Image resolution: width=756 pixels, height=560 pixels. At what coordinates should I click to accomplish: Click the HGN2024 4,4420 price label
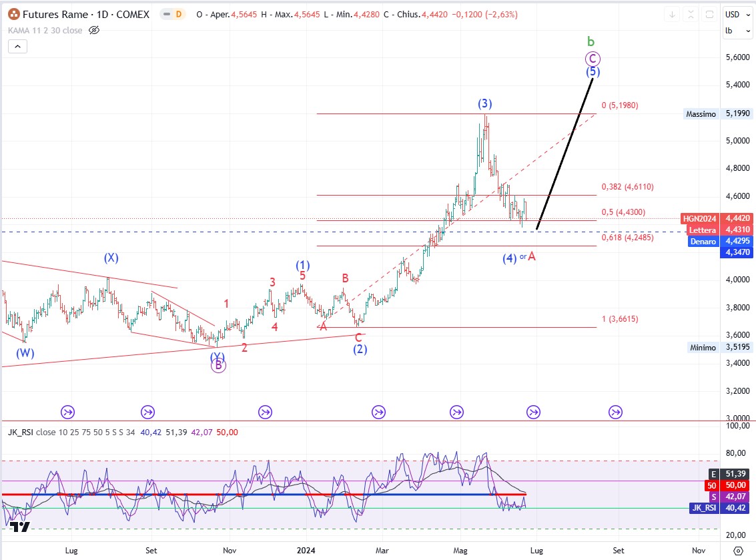717,218
